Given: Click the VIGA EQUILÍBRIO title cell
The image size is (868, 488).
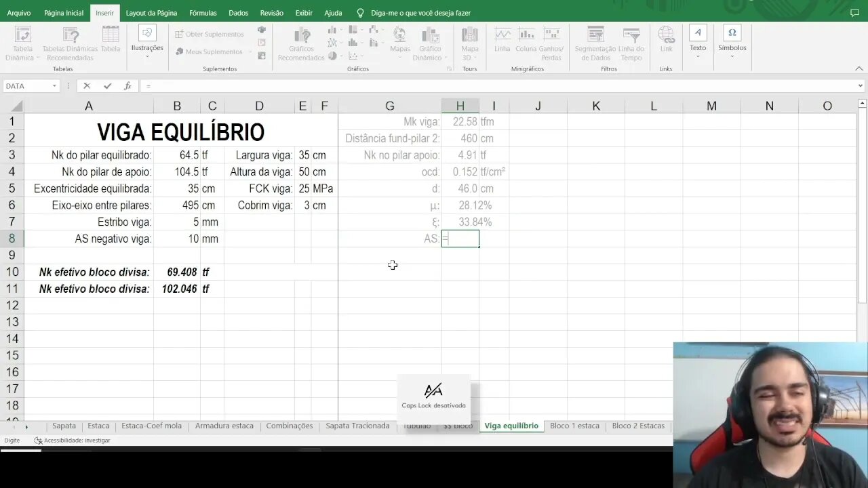Looking at the screenshot, I should pyautogui.click(x=180, y=131).
